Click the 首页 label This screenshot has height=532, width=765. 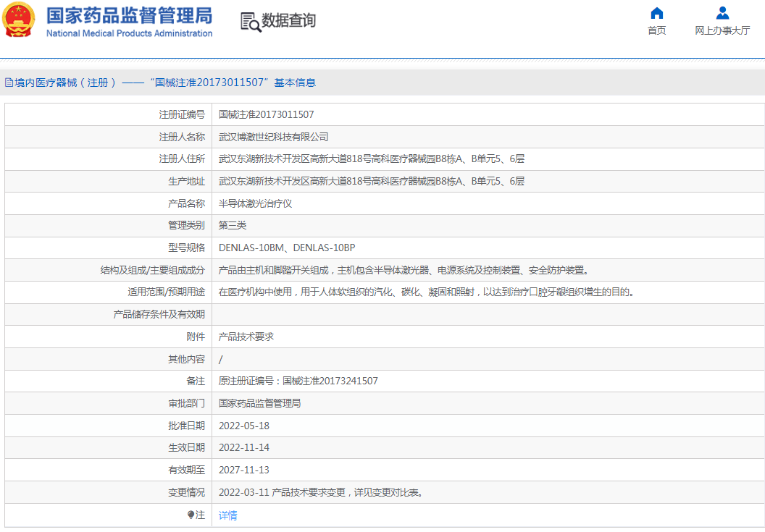coord(656,30)
